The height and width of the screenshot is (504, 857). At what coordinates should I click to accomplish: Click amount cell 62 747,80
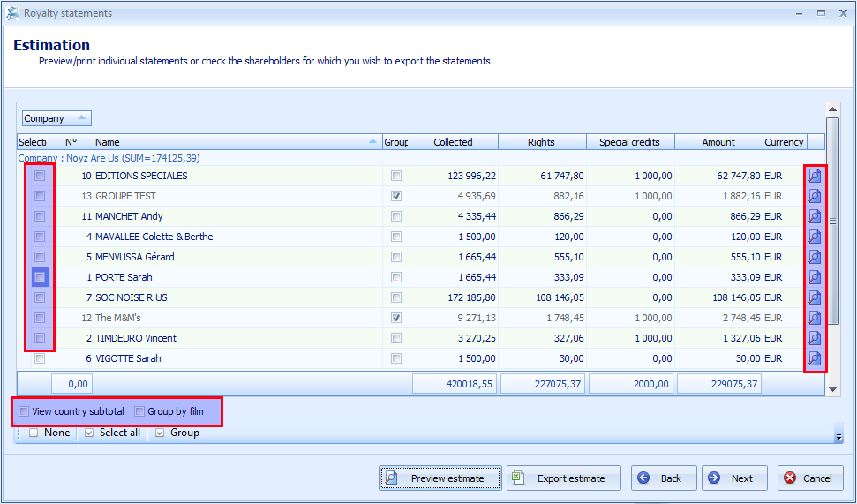[x=718, y=176]
